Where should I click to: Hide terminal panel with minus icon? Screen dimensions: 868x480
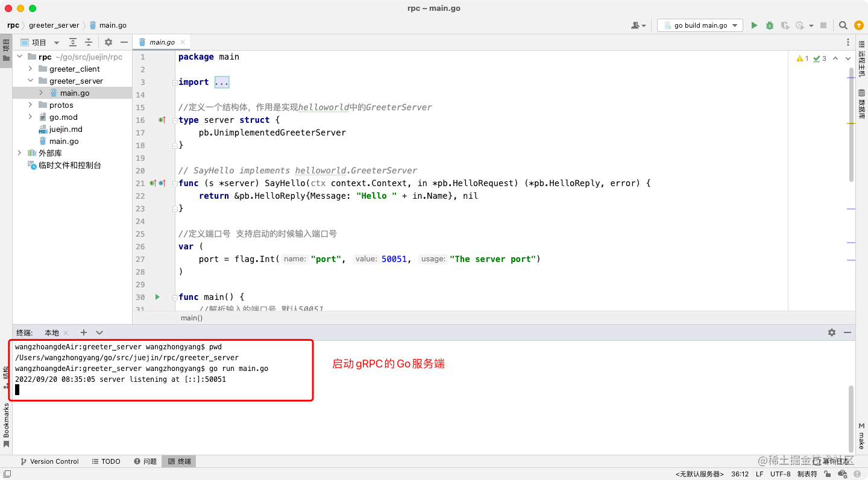coord(848,332)
